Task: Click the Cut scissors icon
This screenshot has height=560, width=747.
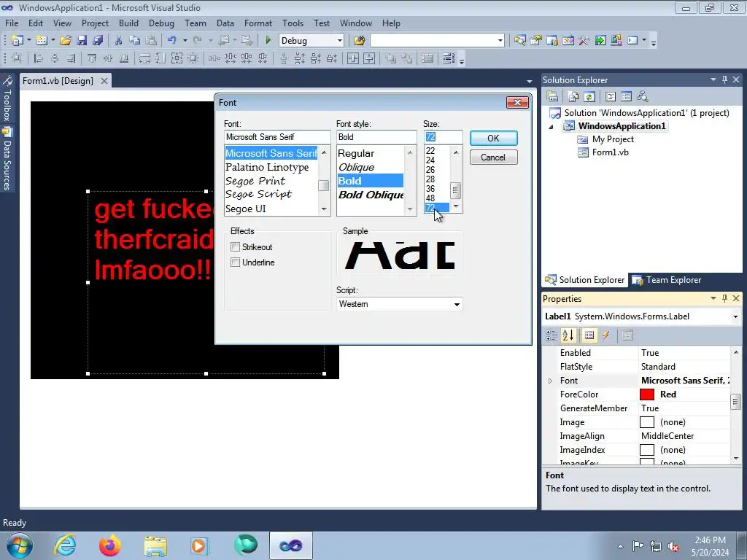Action: click(x=119, y=41)
